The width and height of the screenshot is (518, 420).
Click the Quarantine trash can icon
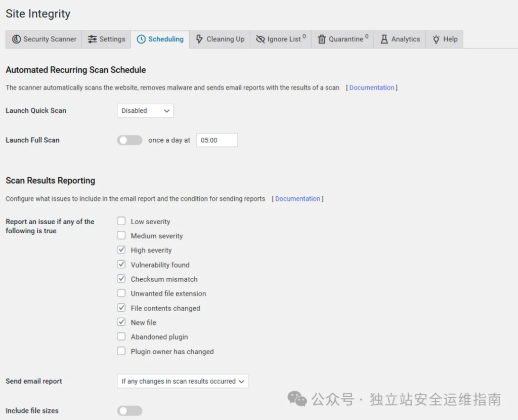[x=322, y=39]
